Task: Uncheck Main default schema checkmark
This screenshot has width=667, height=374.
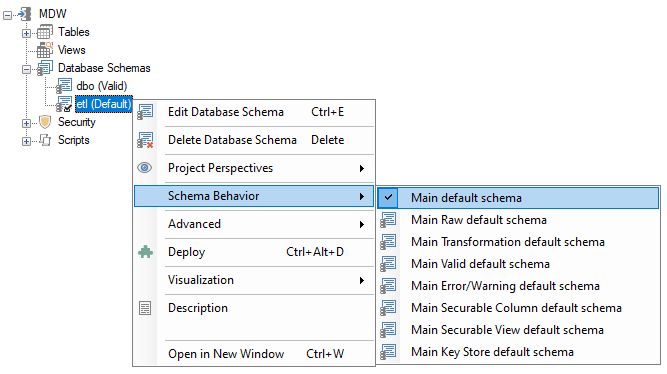Action: [x=388, y=197]
